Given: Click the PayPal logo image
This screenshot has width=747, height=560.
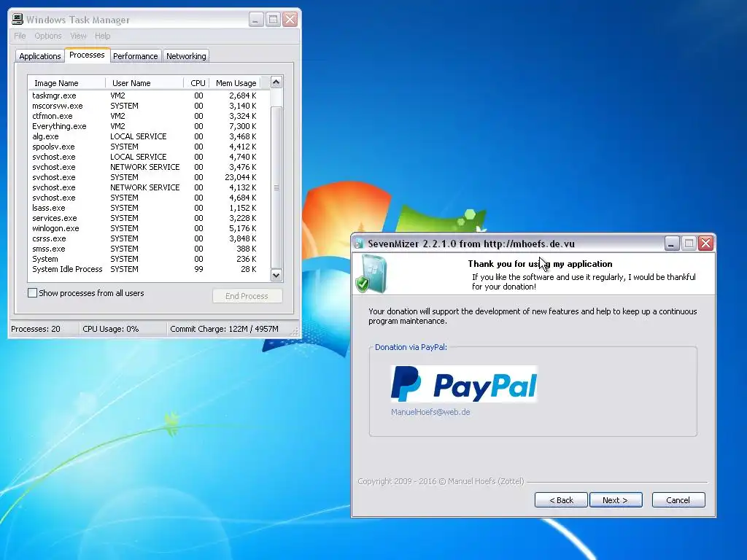Looking at the screenshot, I should [464, 384].
